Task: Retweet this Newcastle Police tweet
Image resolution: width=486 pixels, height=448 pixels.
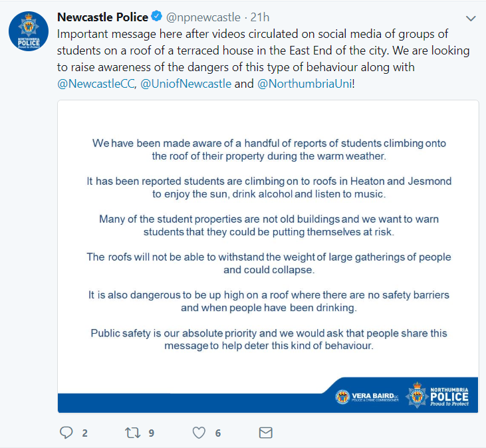Action: 133,433
